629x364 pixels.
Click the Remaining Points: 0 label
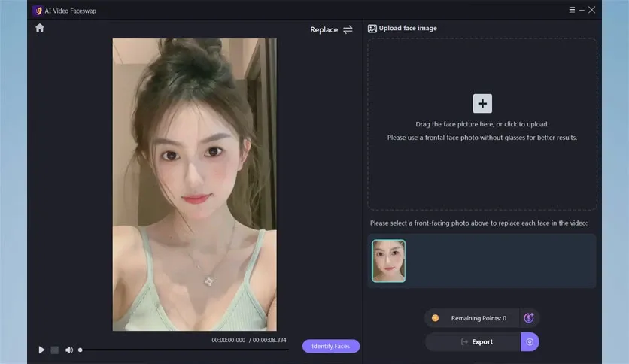pos(479,318)
